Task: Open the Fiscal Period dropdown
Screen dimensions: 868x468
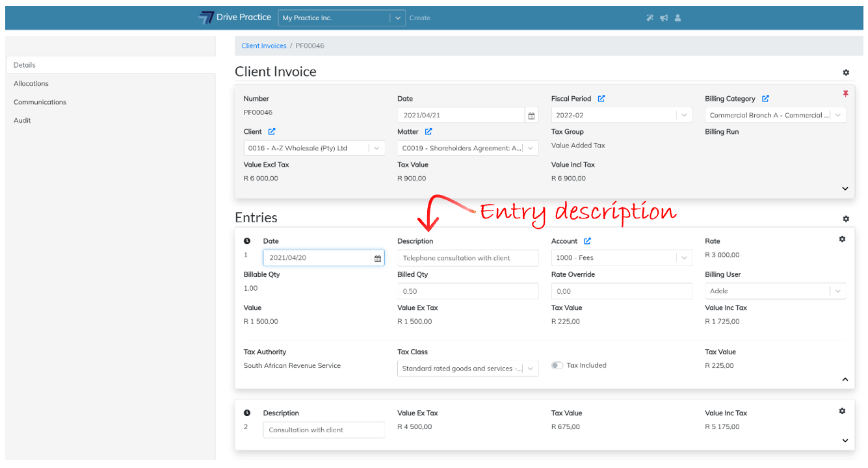Action: (683, 116)
